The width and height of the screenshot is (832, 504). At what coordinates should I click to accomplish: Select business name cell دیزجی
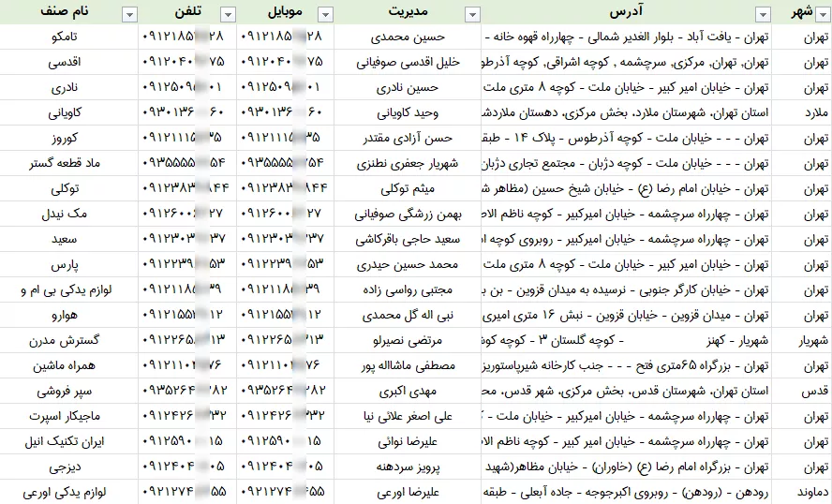click(69, 467)
